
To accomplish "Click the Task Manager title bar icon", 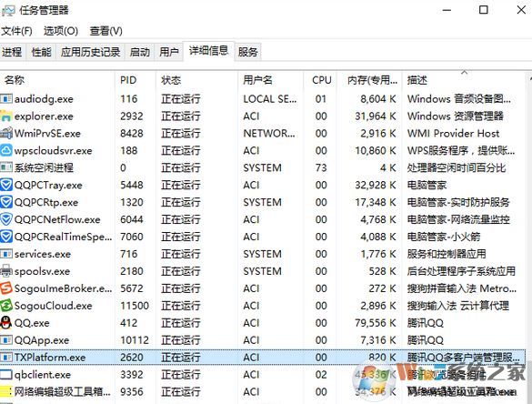I will click(8, 10).
